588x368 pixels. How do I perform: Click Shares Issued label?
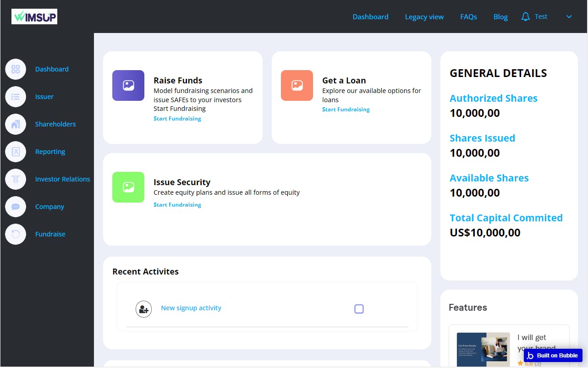pos(482,138)
